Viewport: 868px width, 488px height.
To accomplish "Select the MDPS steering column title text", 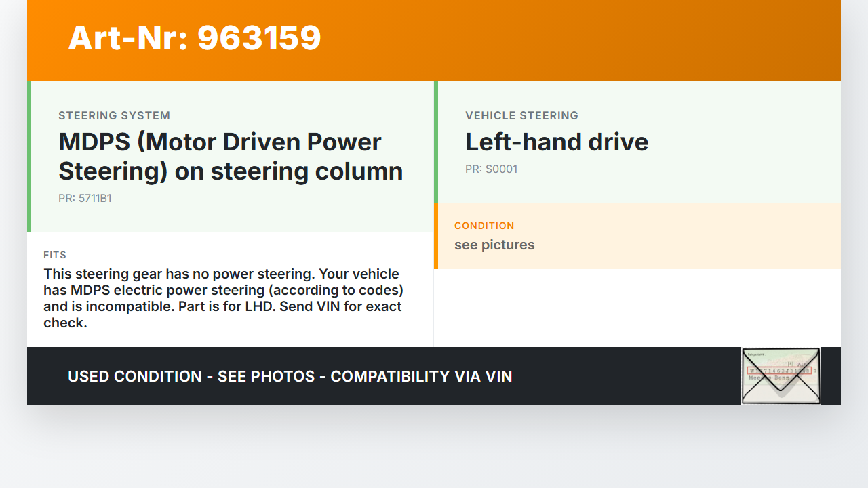I will [231, 157].
